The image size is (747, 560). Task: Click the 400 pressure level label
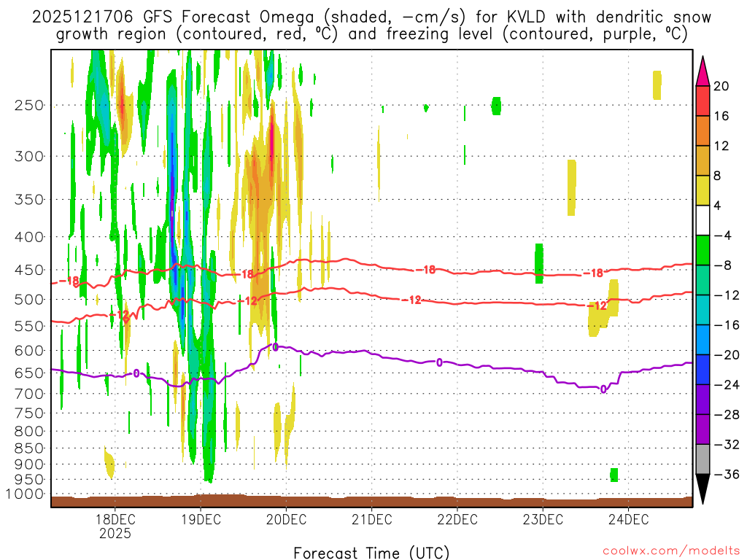point(29,237)
